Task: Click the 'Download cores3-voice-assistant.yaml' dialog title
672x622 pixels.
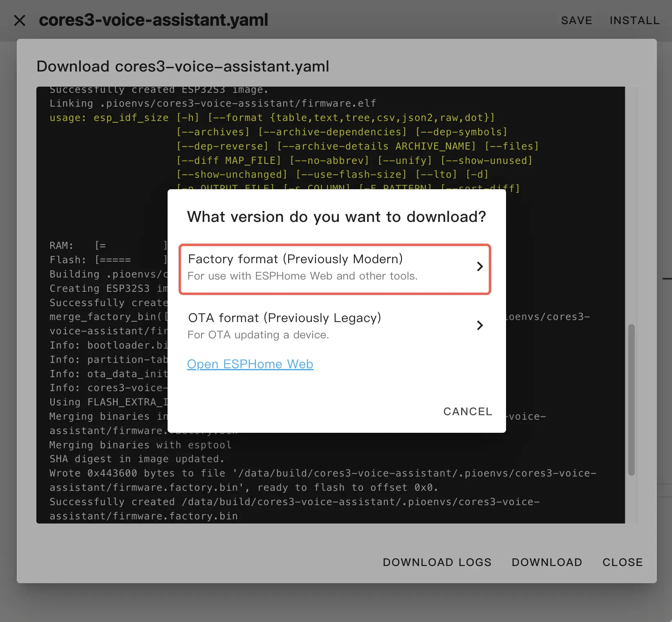Action: tap(183, 66)
